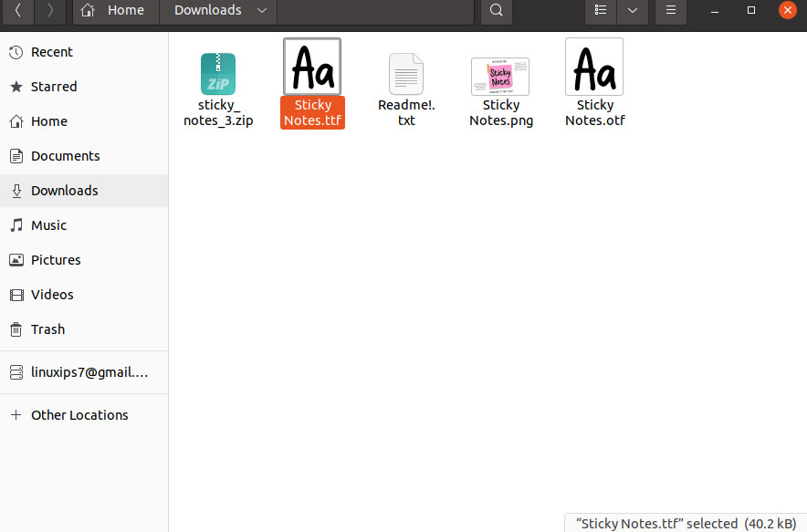
Task: Open the Trash icon in sidebar
Action: tap(16, 329)
